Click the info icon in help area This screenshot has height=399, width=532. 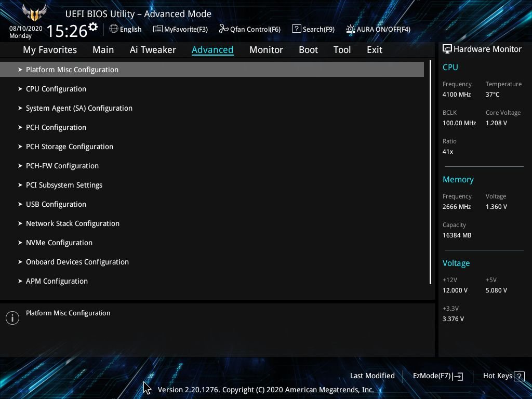[12, 318]
